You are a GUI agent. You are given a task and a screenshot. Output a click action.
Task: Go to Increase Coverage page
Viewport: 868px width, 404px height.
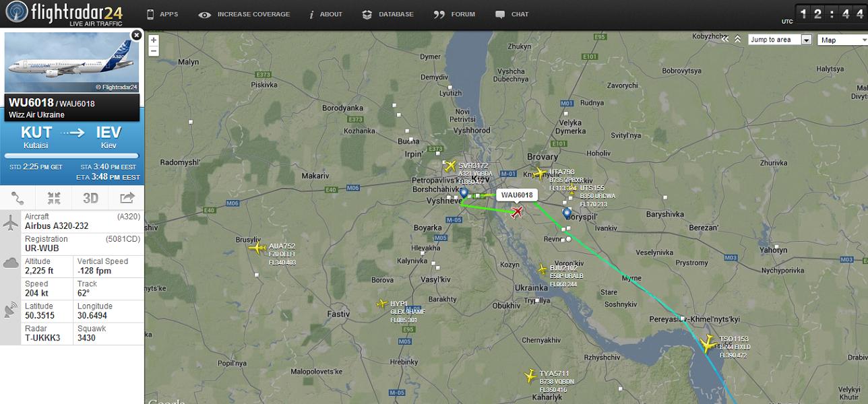(245, 14)
